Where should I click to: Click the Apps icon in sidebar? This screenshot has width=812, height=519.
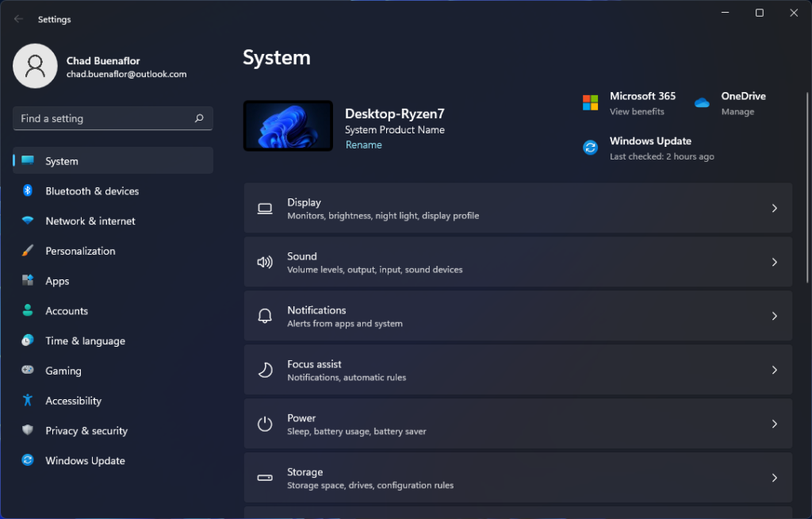click(x=28, y=280)
